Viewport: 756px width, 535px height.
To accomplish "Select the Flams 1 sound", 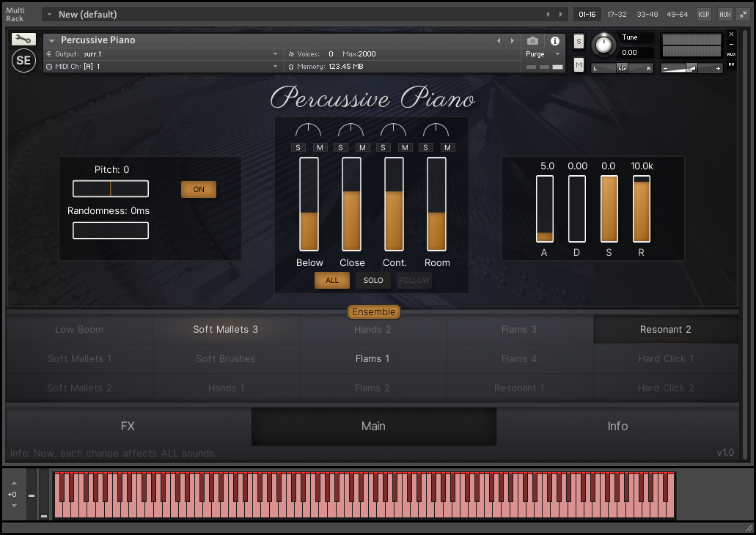I will [373, 358].
